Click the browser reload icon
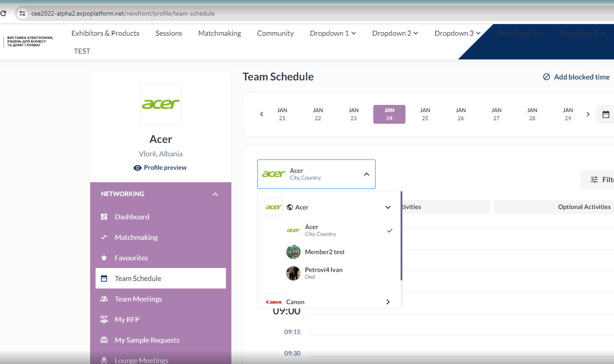This screenshot has width=614, height=364. pyautogui.click(x=4, y=13)
